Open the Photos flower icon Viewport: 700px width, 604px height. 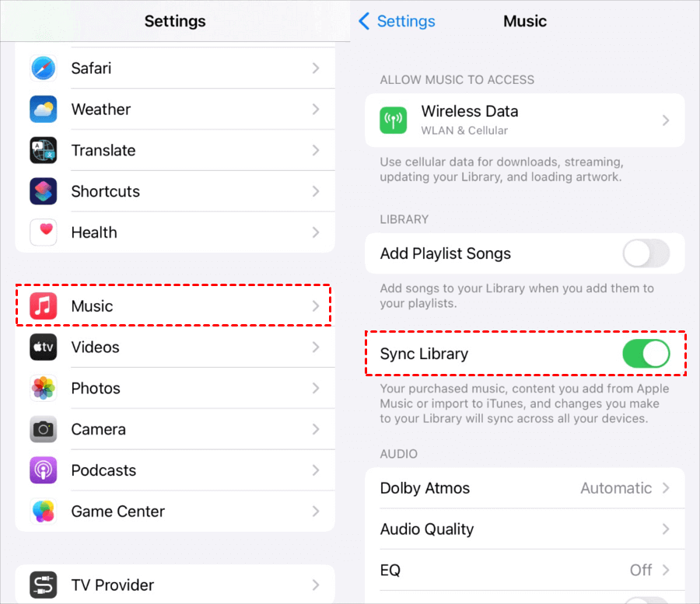pyautogui.click(x=44, y=388)
